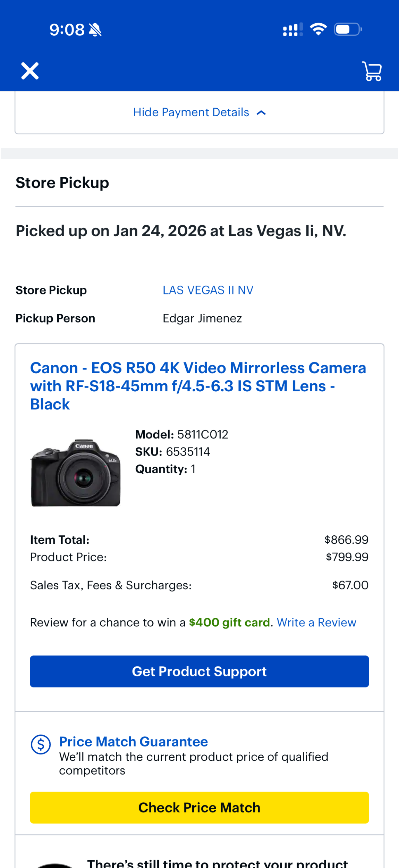399x868 pixels.
Task: Tap the $400 gift card text
Action: tap(229, 623)
